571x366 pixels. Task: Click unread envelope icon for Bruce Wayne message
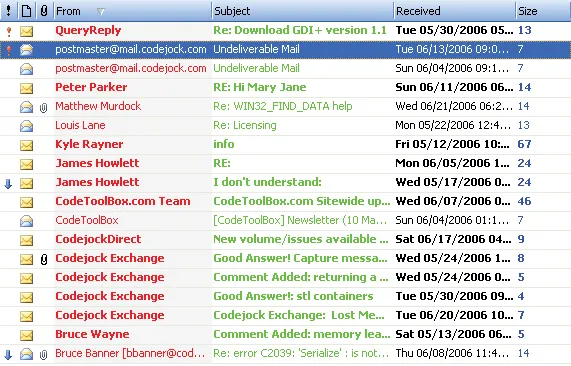[x=26, y=335]
